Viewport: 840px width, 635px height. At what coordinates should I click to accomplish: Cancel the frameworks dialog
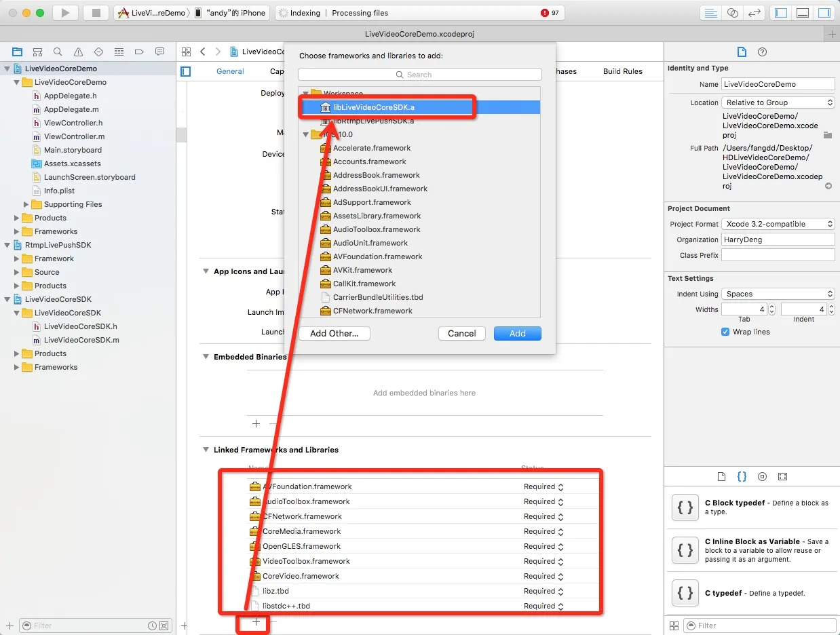point(462,333)
